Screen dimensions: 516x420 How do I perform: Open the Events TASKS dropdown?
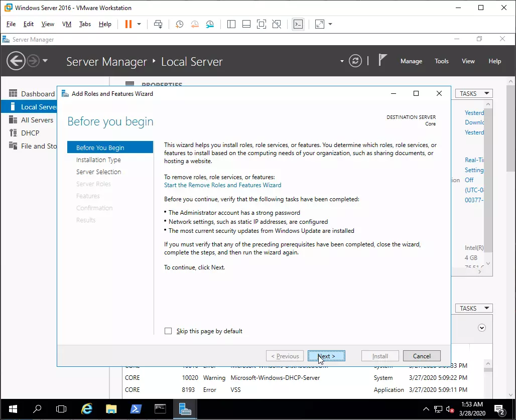[474, 308]
